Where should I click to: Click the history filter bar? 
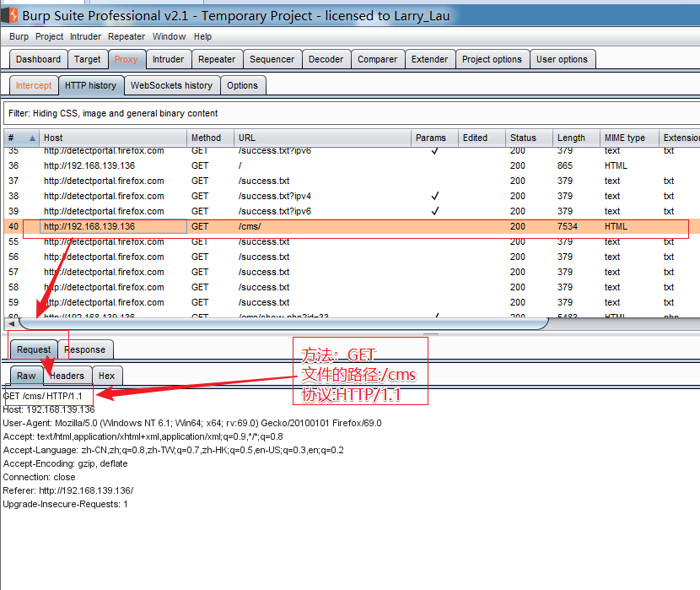(x=352, y=113)
